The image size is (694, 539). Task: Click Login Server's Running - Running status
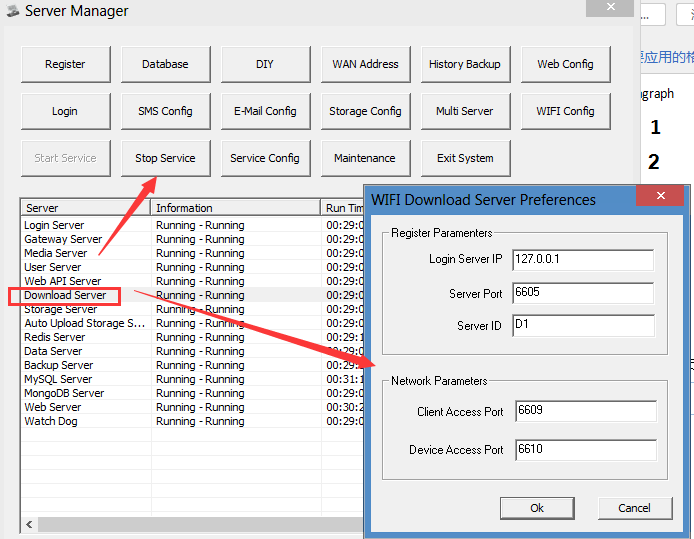point(200,225)
